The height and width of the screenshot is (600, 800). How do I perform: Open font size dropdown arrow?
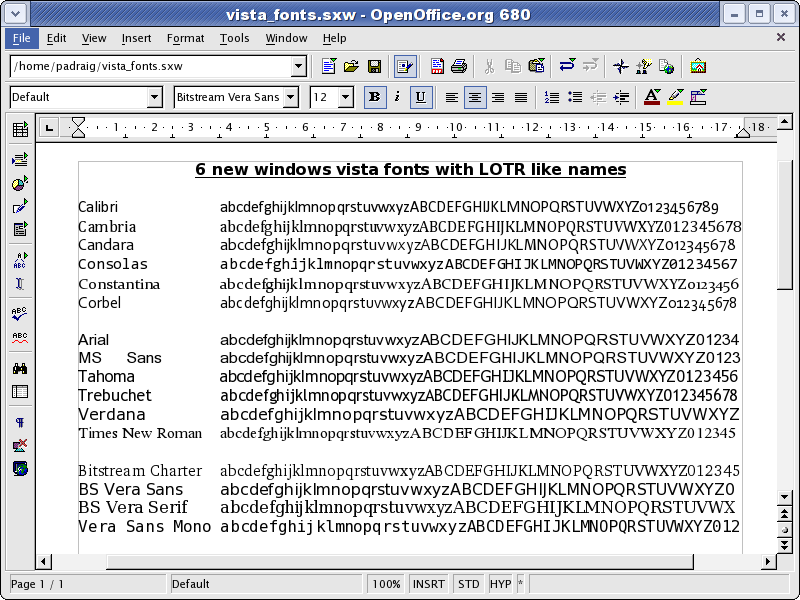pyautogui.click(x=345, y=97)
